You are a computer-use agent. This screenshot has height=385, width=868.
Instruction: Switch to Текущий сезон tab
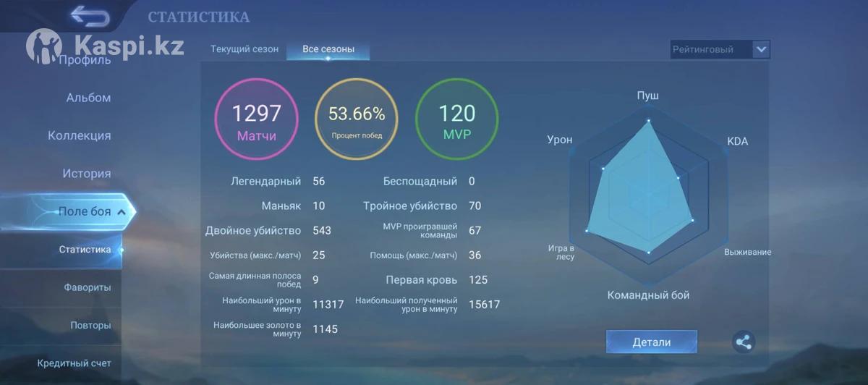point(244,49)
